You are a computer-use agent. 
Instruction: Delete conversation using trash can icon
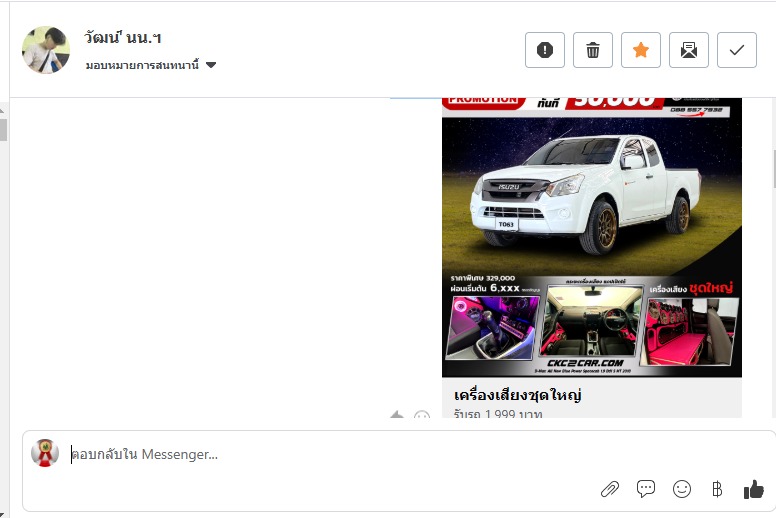(593, 50)
